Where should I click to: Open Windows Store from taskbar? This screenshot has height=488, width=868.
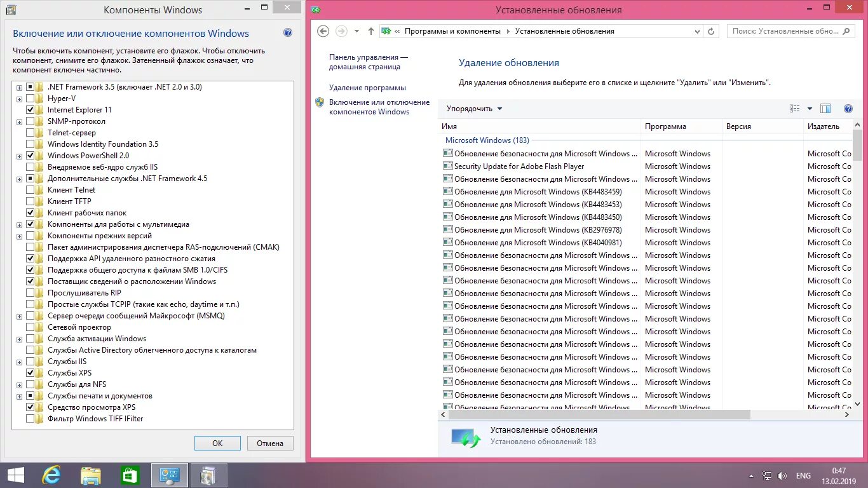pos(130,475)
